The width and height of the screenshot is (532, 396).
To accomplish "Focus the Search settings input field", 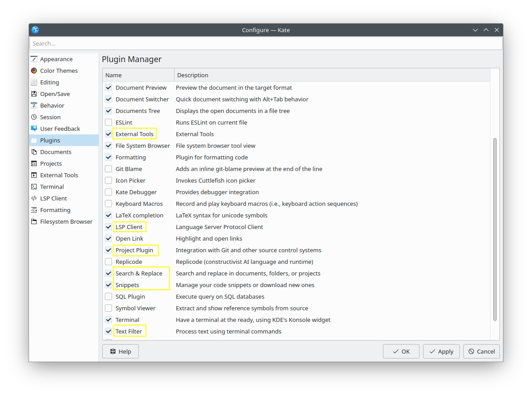I will [x=266, y=43].
